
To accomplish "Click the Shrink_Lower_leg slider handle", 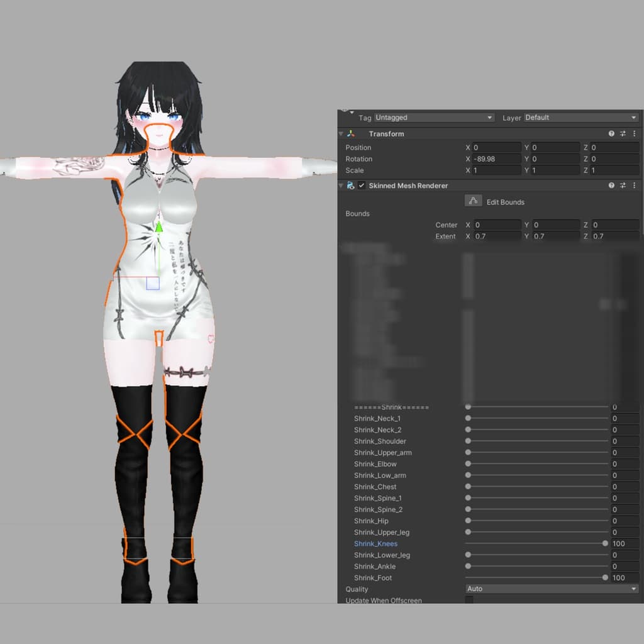I will pyautogui.click(x=468, y=555).
